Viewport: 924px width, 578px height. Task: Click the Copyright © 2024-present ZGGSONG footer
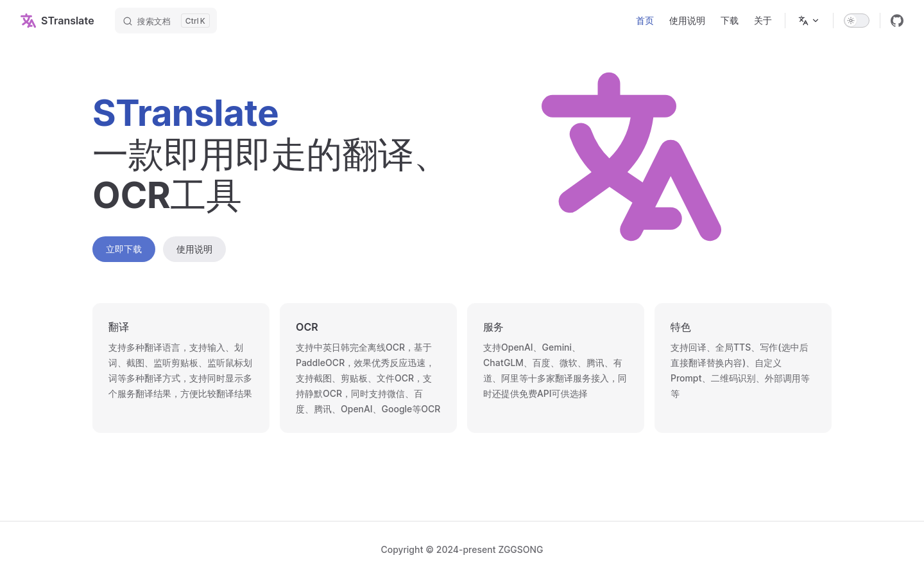tap(462, 550)
